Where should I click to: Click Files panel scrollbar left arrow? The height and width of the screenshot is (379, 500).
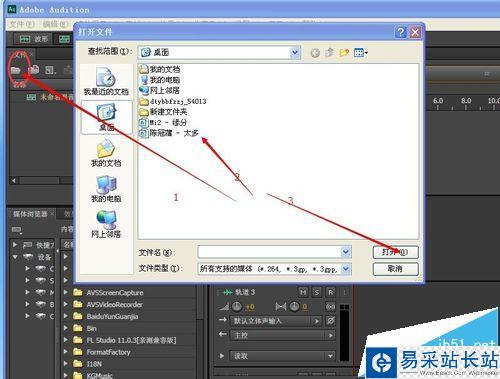(14, 181)
